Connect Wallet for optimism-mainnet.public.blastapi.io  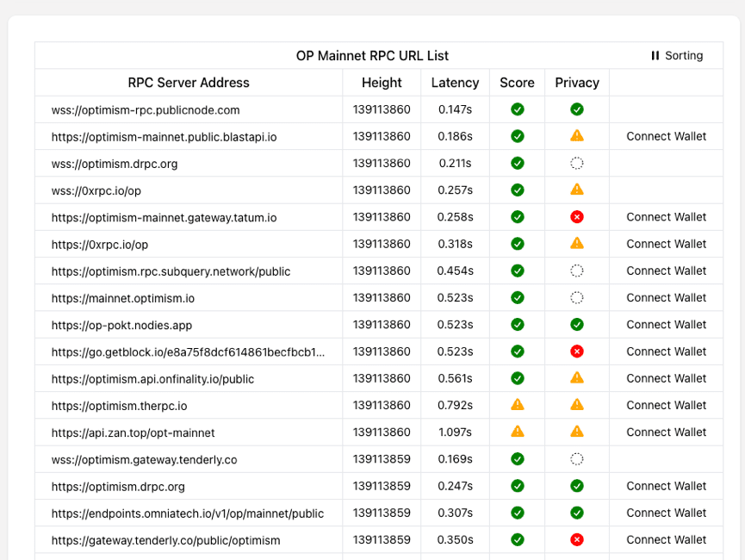click(x=666, y=136)
